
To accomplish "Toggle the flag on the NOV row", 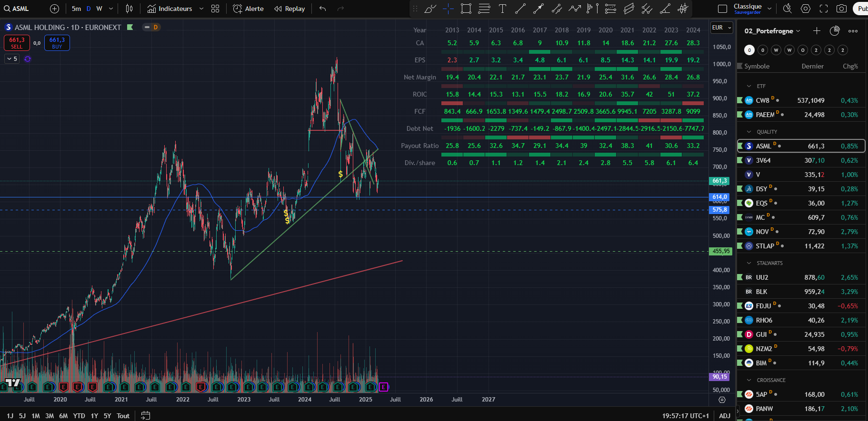I will click(740, 232).
